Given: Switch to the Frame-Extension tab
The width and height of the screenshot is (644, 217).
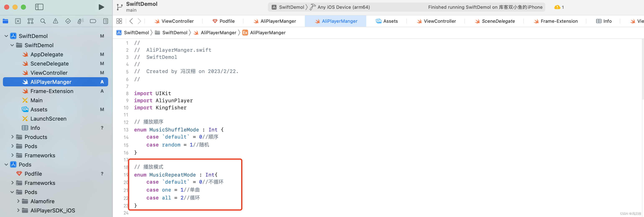Looking at the screenshot, I should [x=555, y=21].
